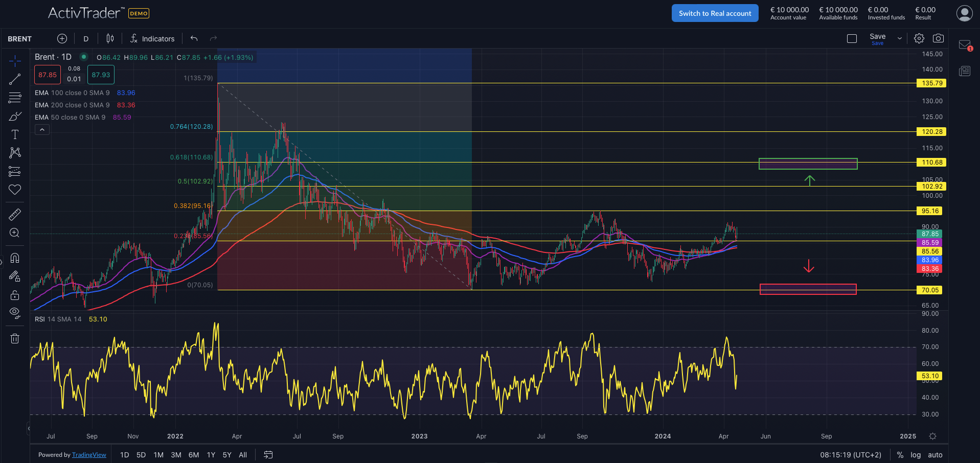The width and height of the screenshot is (980, 463).
Task: Toggle Magnet mode in left toolbar
Action: (15, 258)
